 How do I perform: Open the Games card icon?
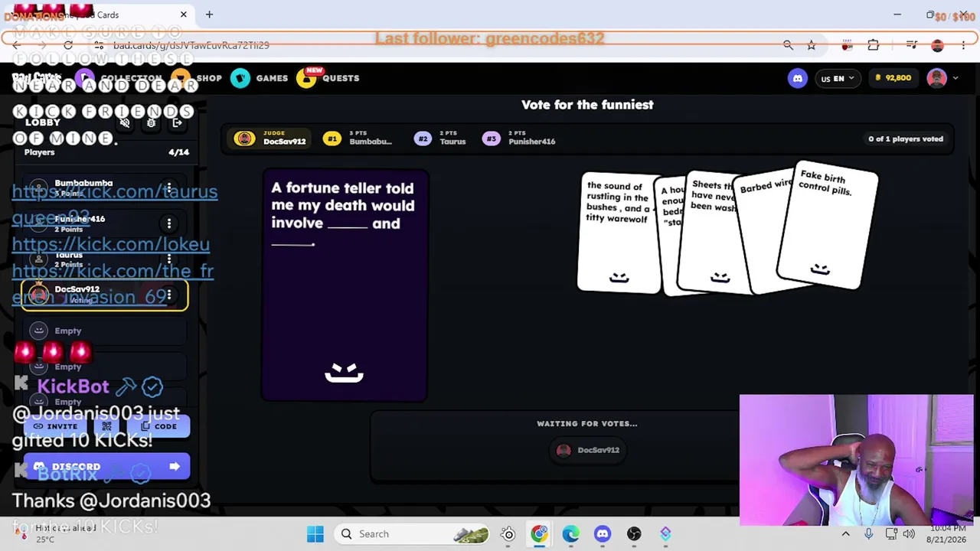tap(240, 78)
